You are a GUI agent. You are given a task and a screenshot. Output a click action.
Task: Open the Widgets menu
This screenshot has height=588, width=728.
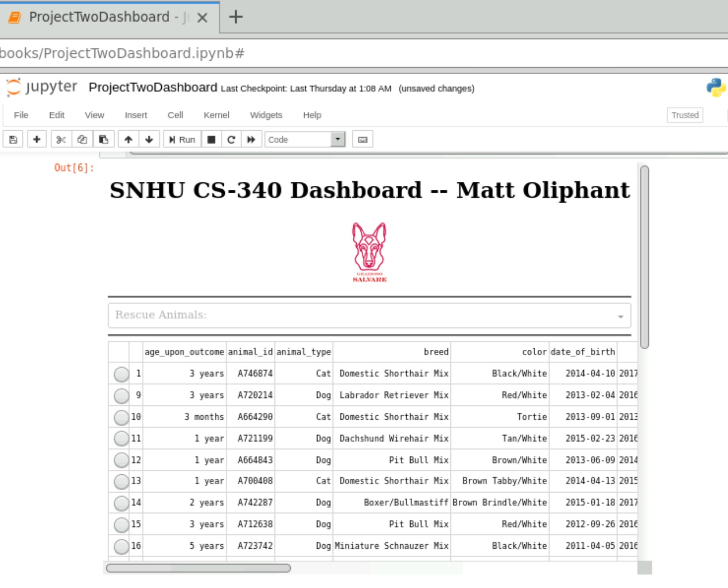(266, 115)
